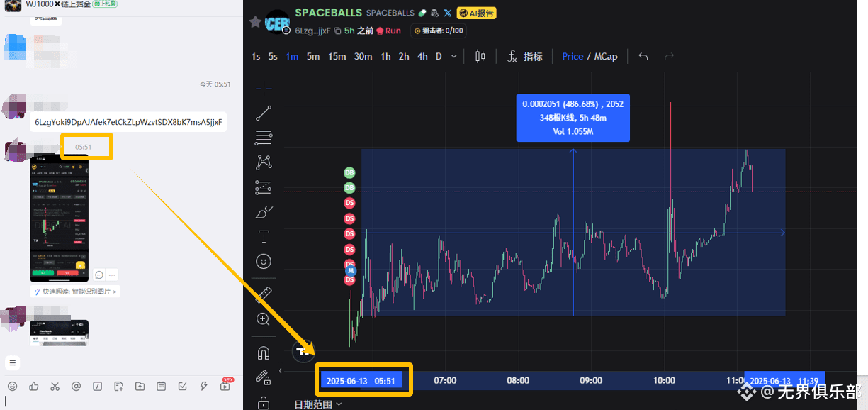This screenshot has height=410, width=868.
Task: Redo chart action
Action: (x=669, y=56)
